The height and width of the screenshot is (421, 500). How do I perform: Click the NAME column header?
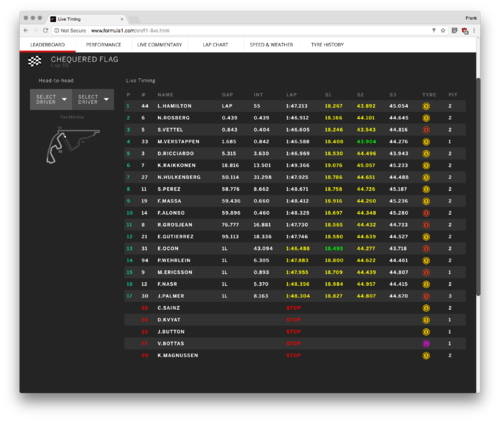point(165,95)
